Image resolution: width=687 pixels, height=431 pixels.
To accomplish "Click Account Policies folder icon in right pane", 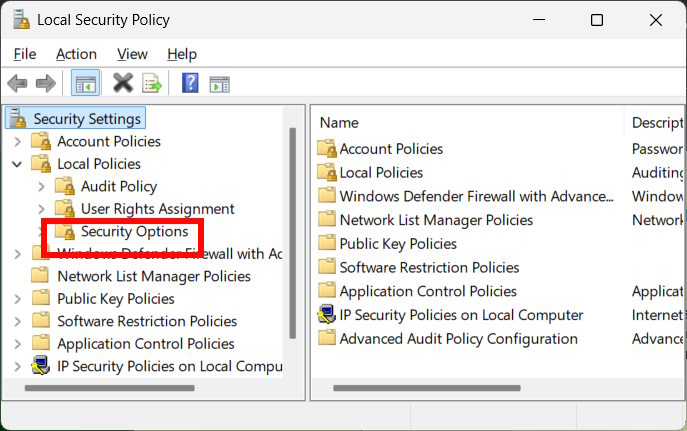I will pyautogui.click(x=327, y=148).
